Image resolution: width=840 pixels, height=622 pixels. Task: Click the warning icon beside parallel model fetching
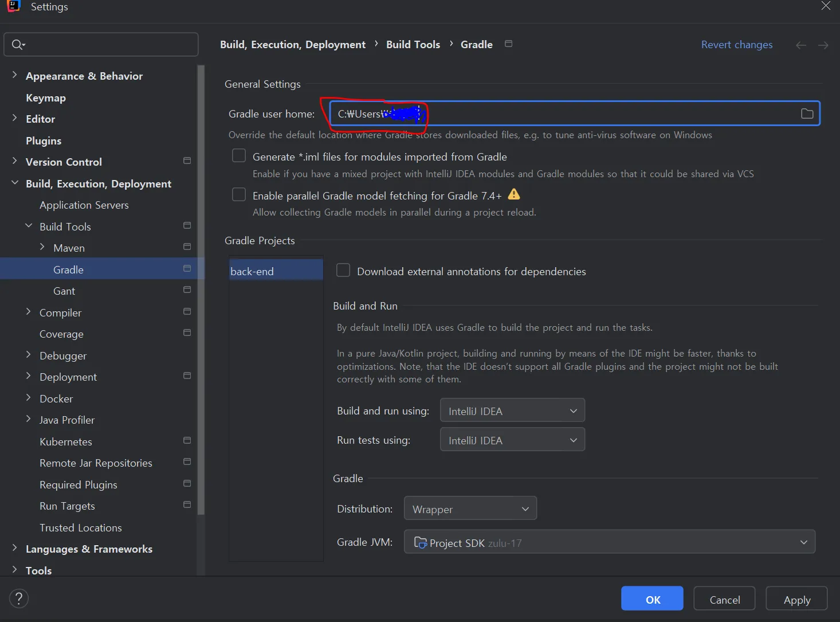click(x=514, y=194)
